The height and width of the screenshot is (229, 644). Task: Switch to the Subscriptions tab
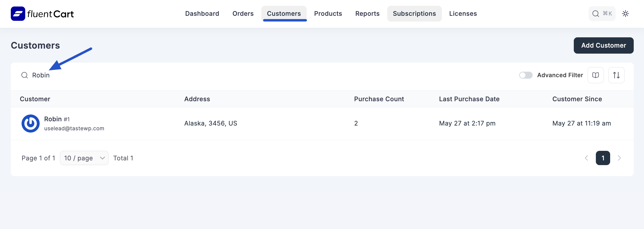414,14
